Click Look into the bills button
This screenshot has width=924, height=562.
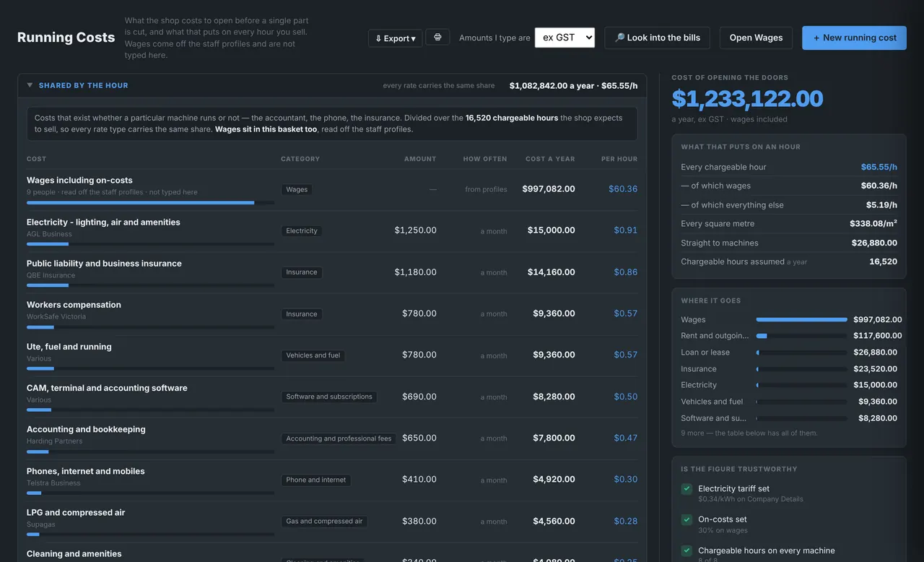(657, 38)
